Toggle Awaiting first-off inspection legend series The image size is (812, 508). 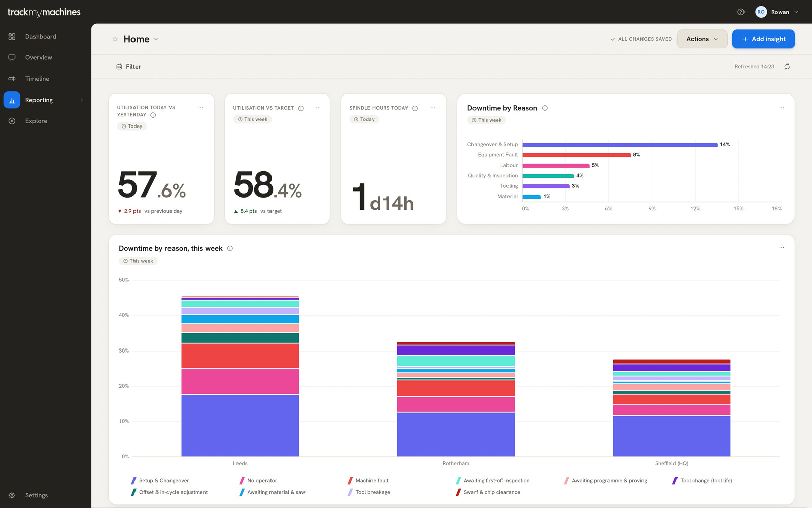click(x=492, y=481)
